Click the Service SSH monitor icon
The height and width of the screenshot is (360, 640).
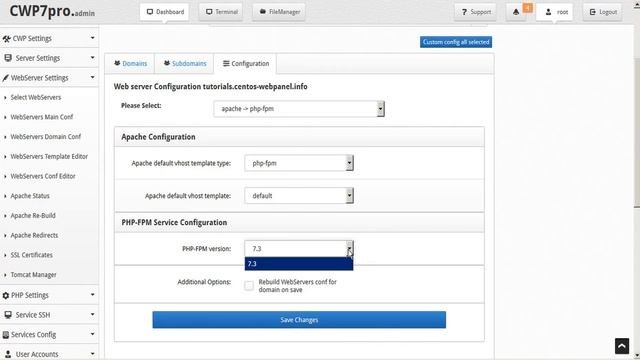(8, 315)
